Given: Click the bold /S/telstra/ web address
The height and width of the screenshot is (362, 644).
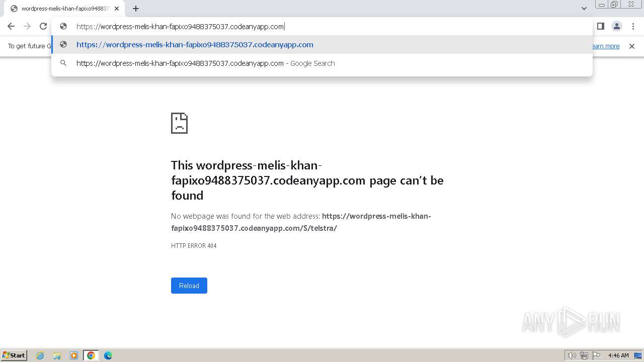Looking at the screenshot, I should coord(301,222).
